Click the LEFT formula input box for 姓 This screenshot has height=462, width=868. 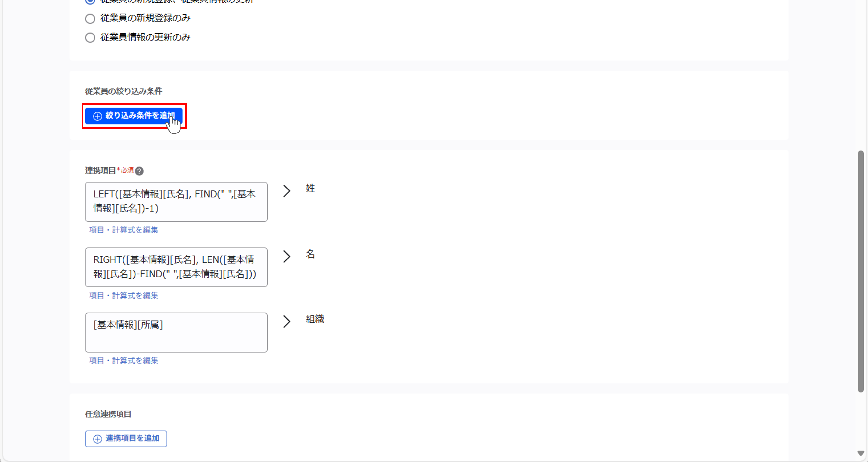click(x=176, y=202)
